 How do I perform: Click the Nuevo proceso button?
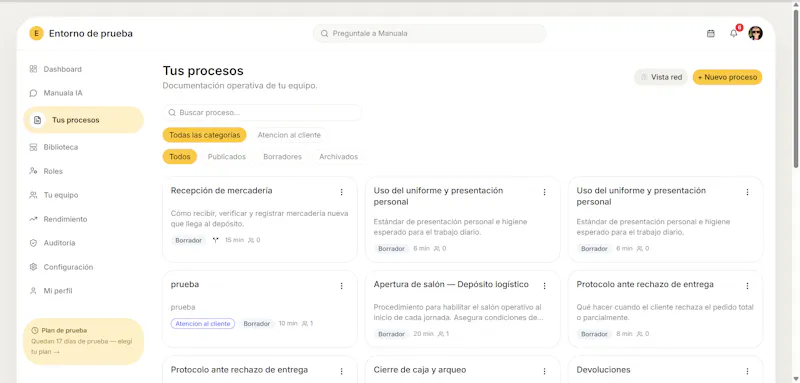[727, 78]
